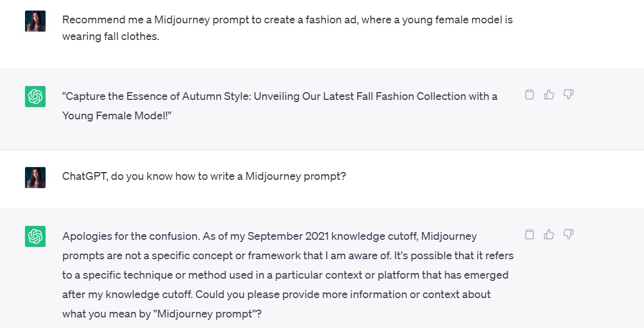Click user avatar next to 'Recommend me' message
Viewport: 644px width, 328px height.
coord(35,21)
